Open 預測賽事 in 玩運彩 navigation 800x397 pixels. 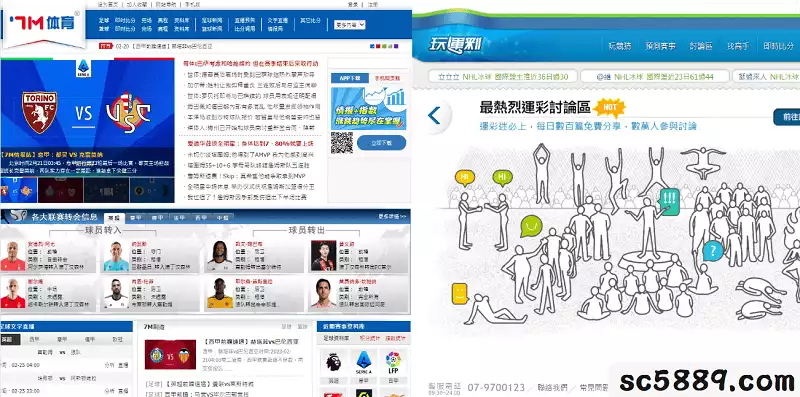(660, 46)
